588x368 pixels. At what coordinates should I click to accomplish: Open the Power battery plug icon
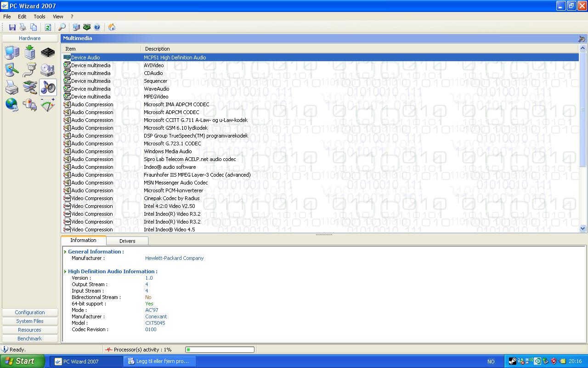(30, 104)
